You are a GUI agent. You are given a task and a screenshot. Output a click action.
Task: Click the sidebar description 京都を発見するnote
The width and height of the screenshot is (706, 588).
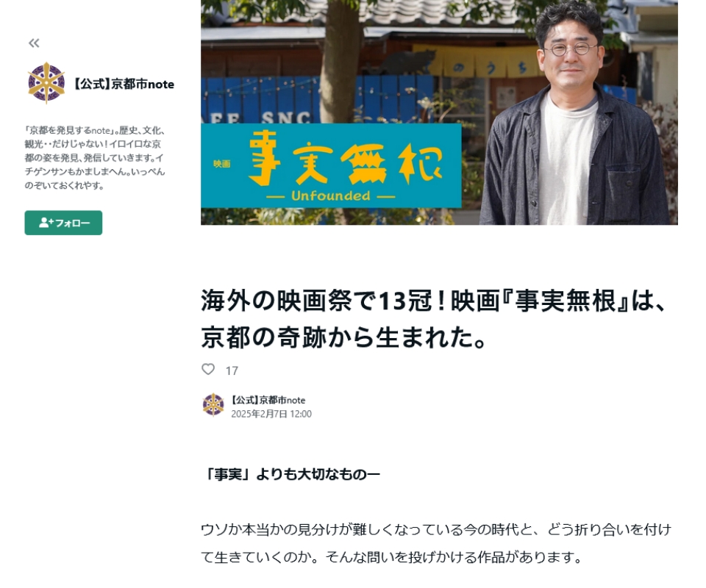pyautogui.click(x=95, y=158)
